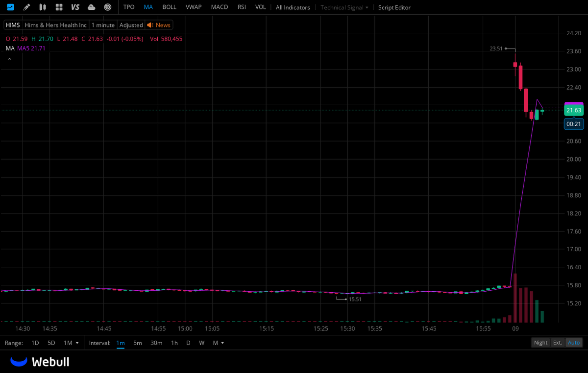Screen dimensions: 588x373
Task: Select the 5m interval
Action: 138,343
